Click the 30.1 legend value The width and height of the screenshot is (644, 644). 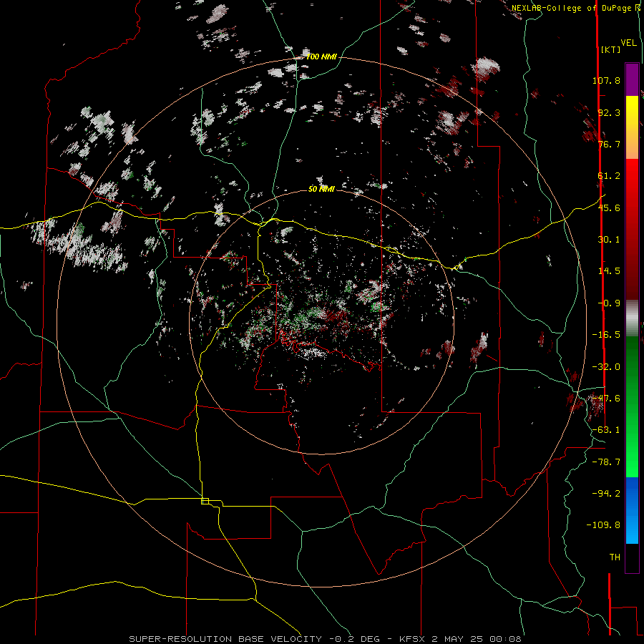[609, 240]
